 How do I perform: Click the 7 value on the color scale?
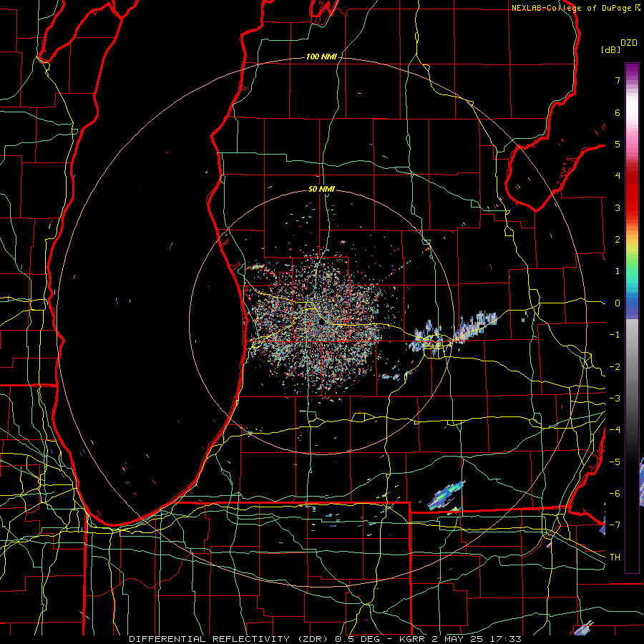(618, 80)
